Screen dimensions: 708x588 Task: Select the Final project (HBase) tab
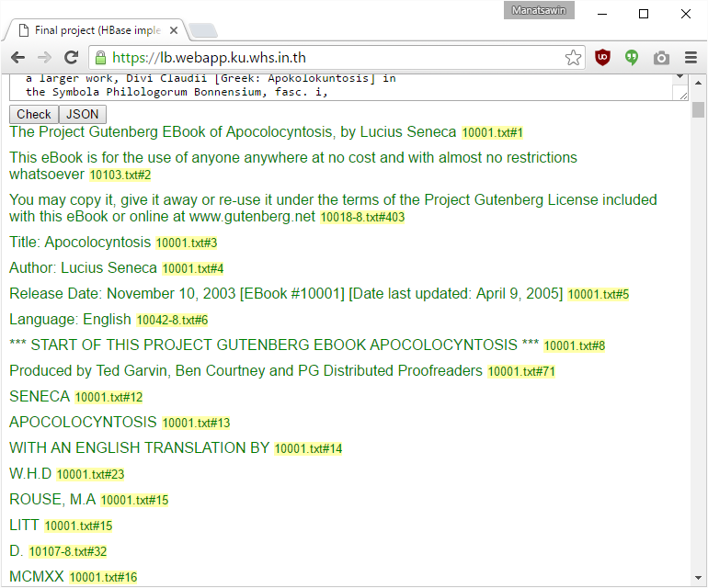click(95, 30)
